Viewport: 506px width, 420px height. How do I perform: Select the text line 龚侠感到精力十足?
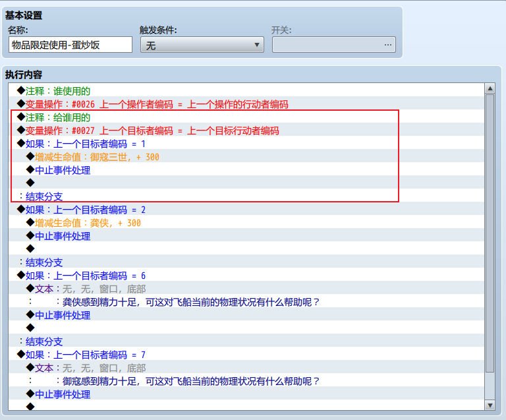[246, 301]
